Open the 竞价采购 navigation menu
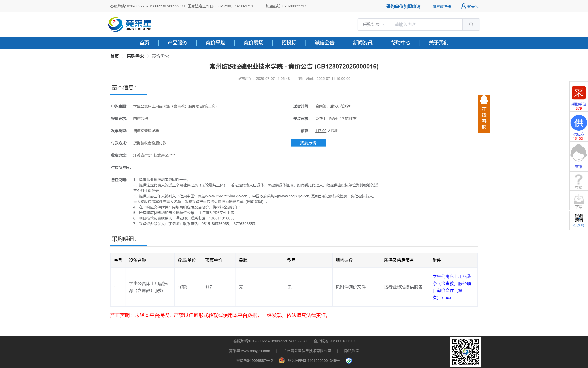 [x=215, y=43]
